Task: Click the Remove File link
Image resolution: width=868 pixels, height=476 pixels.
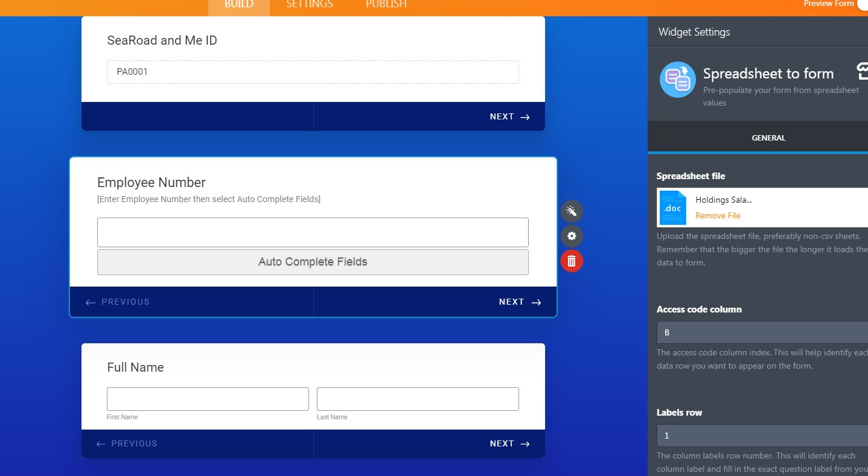Action: pyautogui.click(x=717, y=215)
